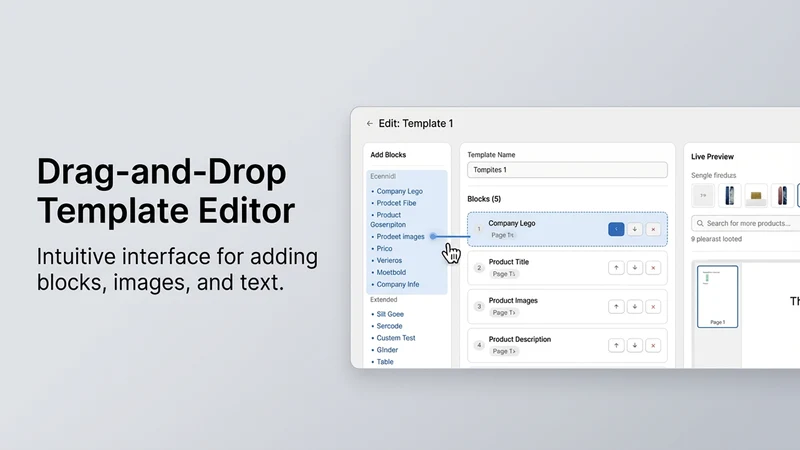
Task: Move Product Images block up
Action: [x=616, y=307]
